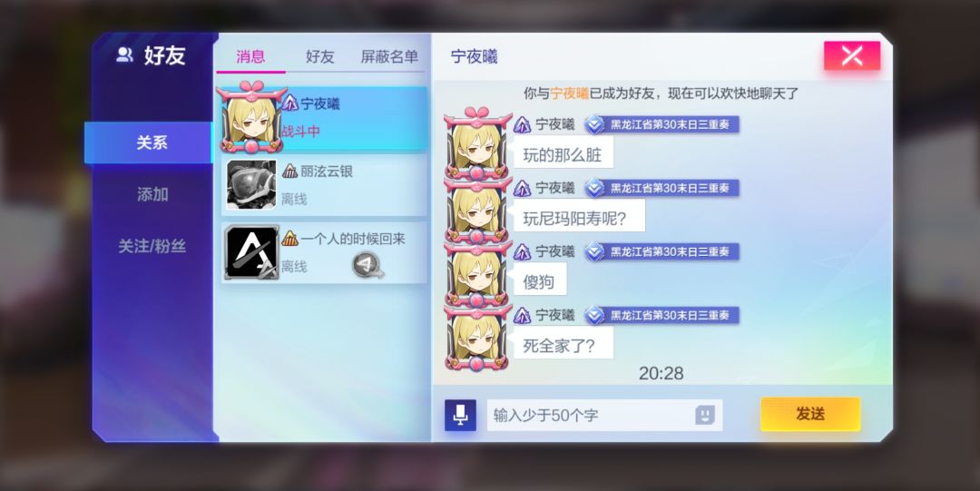Open avatar of 一个人的时候回来
Viewport: 980px width, 491px height.
tap(251, 252)
